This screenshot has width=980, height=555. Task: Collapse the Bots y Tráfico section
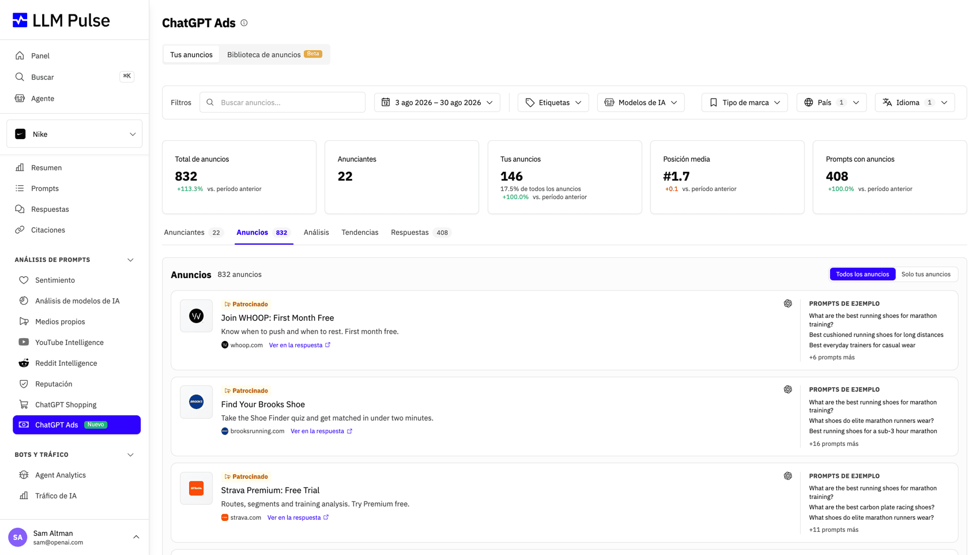[x=130, y=455]
